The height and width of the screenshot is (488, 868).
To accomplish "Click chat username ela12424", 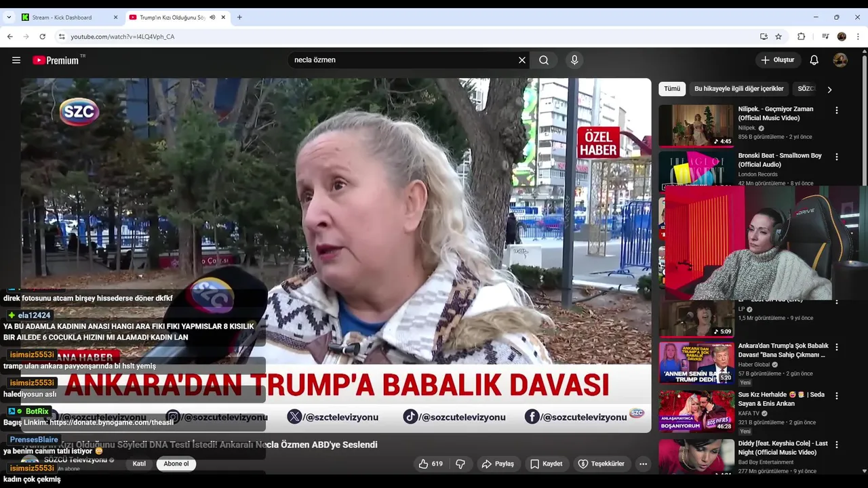I will [34, 315].
